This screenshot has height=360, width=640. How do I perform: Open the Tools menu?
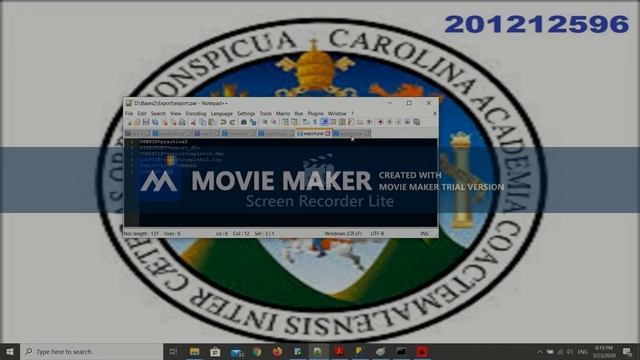click(265, 113)
